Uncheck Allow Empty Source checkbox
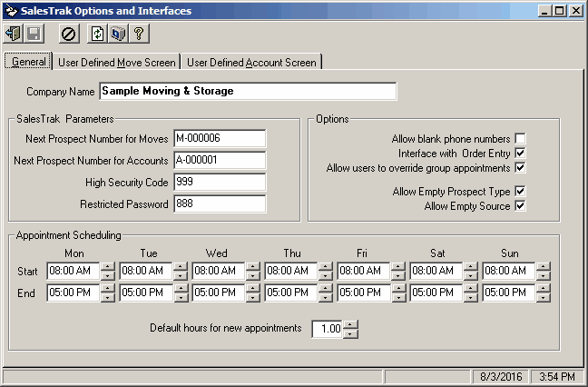588x387 pixels. 520,205
